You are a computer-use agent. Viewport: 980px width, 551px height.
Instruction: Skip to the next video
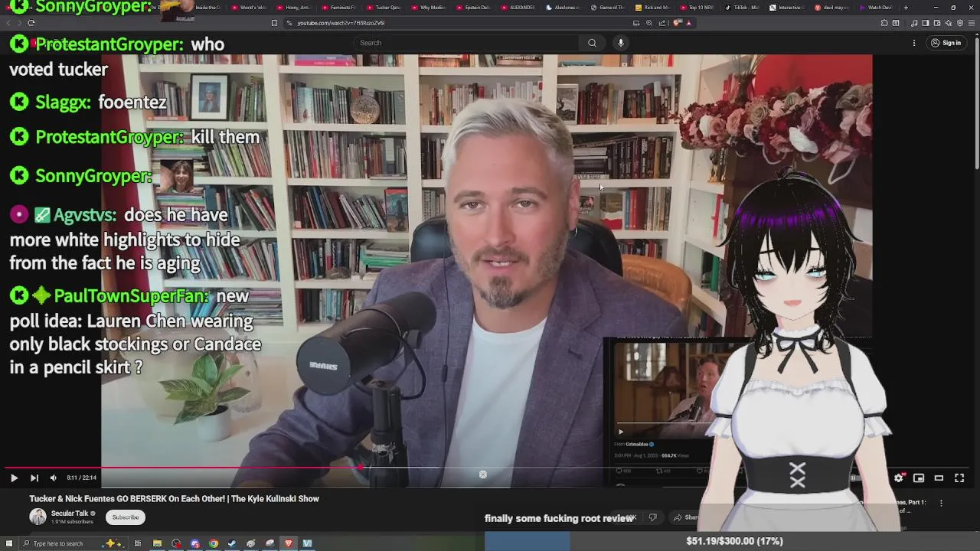pyautogui.click(x=34, y=478)
